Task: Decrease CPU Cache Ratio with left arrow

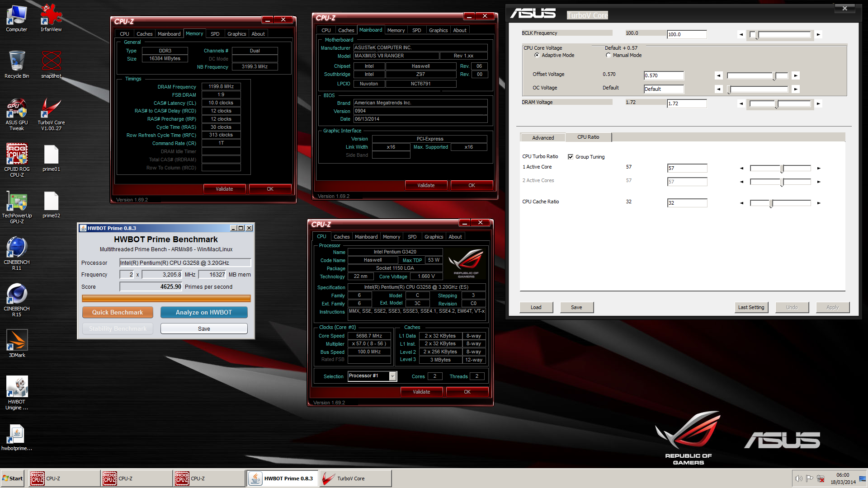Action: (x=741, y=203)
